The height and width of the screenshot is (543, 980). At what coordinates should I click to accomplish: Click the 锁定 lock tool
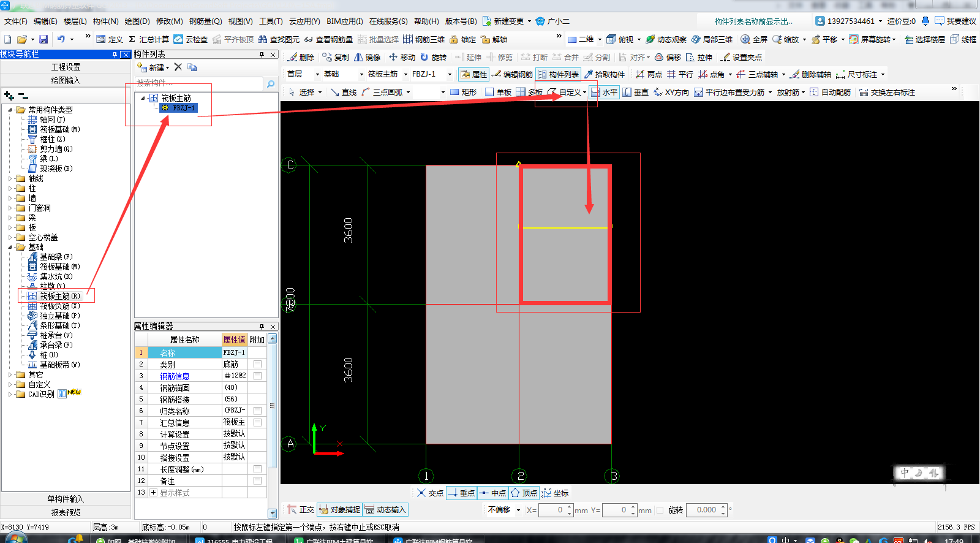point(462,39)
